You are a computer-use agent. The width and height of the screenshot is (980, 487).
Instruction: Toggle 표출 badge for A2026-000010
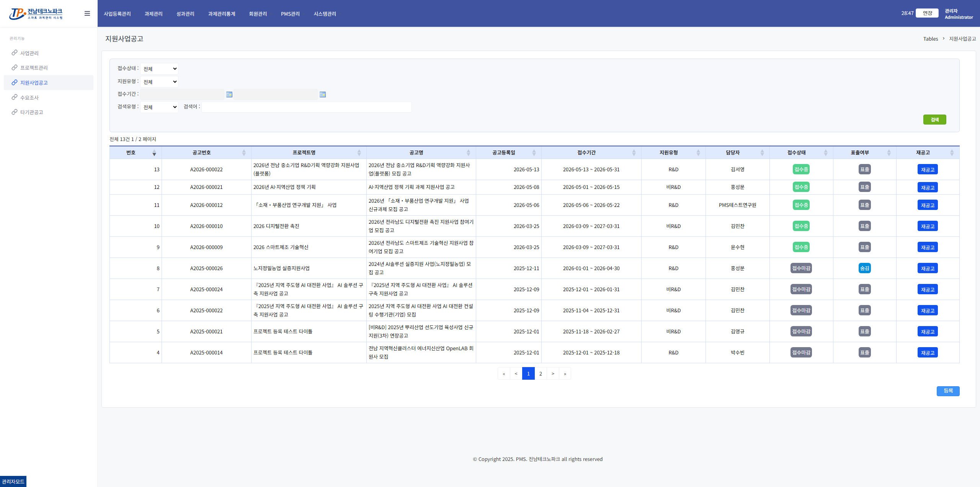tap(864, 226)
